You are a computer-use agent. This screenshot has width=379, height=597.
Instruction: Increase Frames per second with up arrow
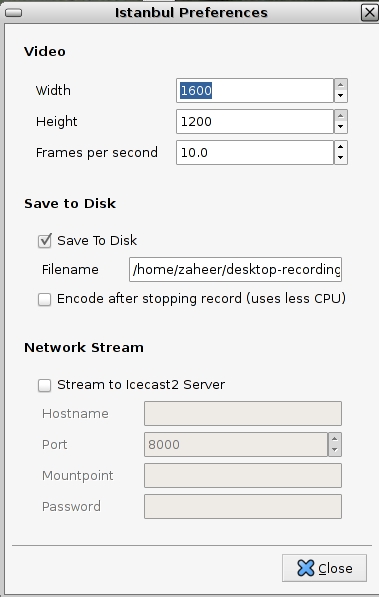pyautogui.click(x=341, y=147)
